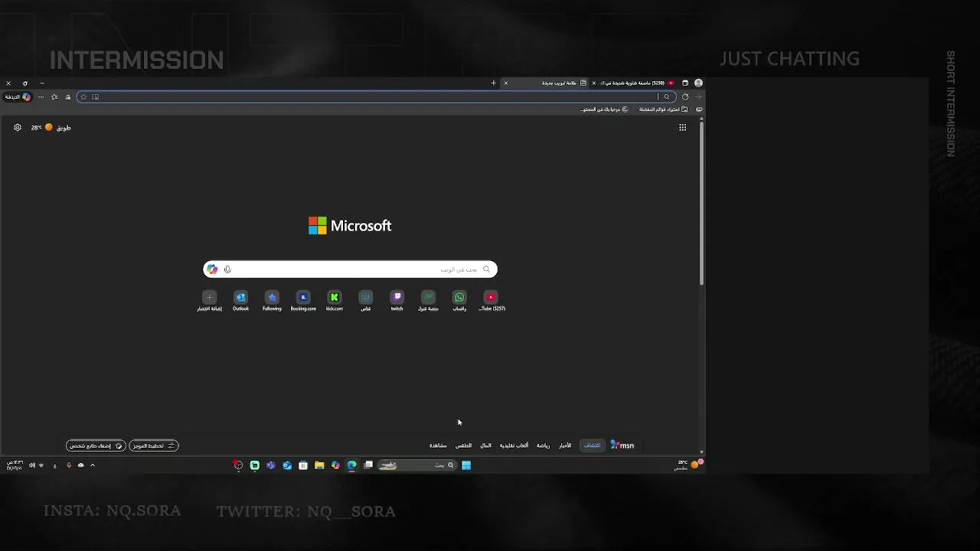Click the web search input box
This screenshot has width=980, height=551.
(350, 269)
